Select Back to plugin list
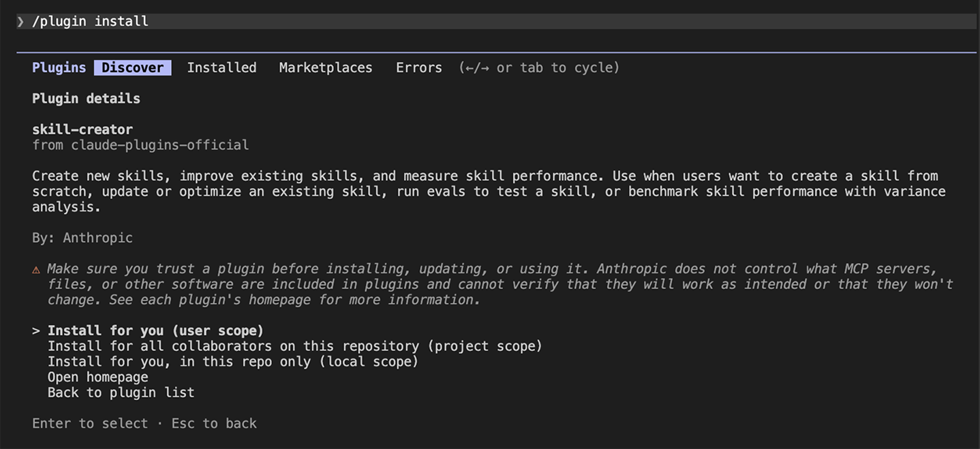980x449 pixels. pos(121,392)
